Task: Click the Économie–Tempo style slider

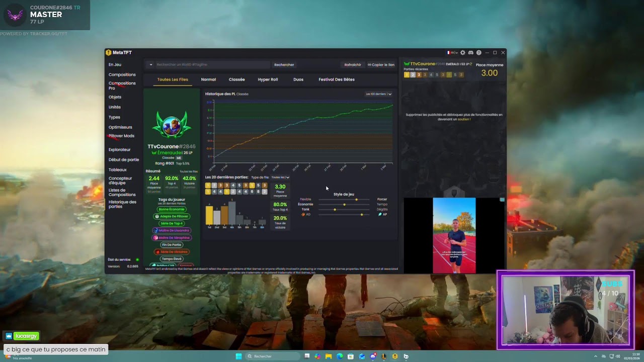Action: click(344, 205)
